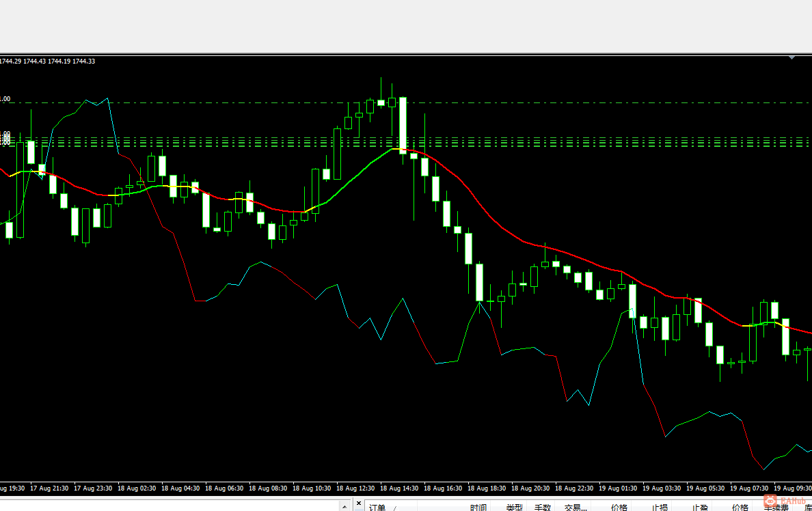The height and width of the screenshot is (511, 812).
Task: Click the 18 Aug 02:30 time label
Action: pos(137,488)
